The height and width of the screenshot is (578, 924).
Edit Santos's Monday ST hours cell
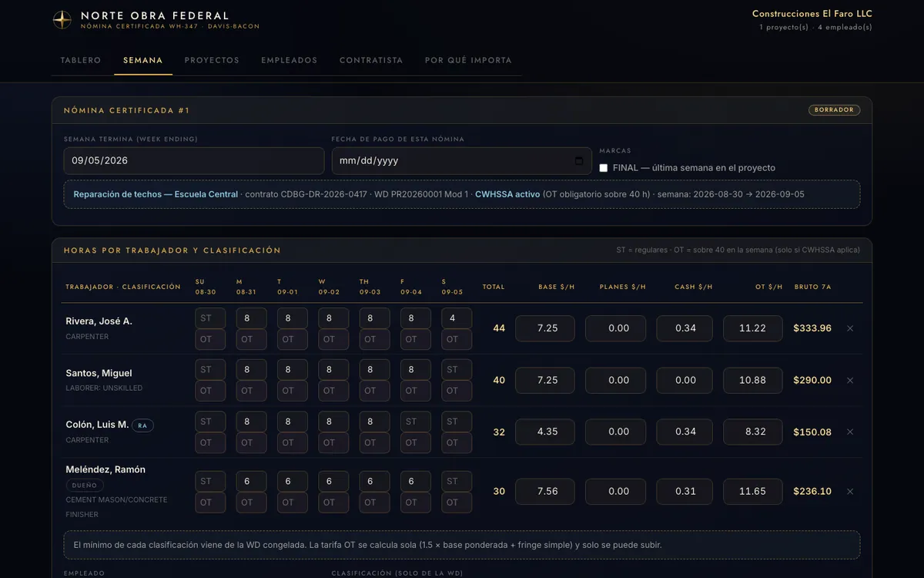click(251, 370)
